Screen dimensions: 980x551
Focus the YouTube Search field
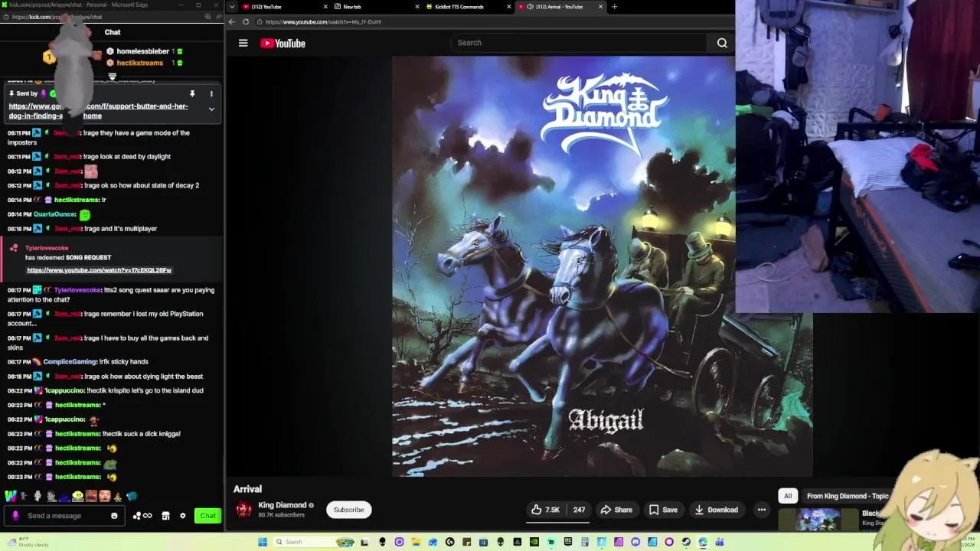tap(578, 43)
